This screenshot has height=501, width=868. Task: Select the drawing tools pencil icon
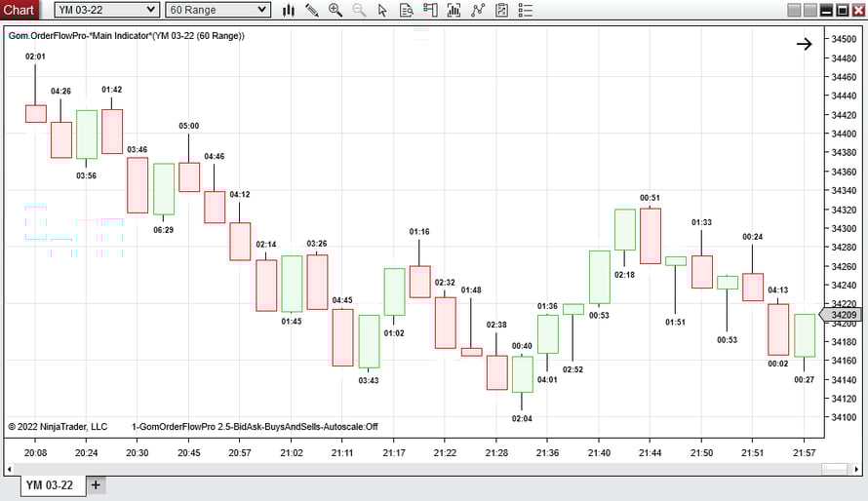312,10
